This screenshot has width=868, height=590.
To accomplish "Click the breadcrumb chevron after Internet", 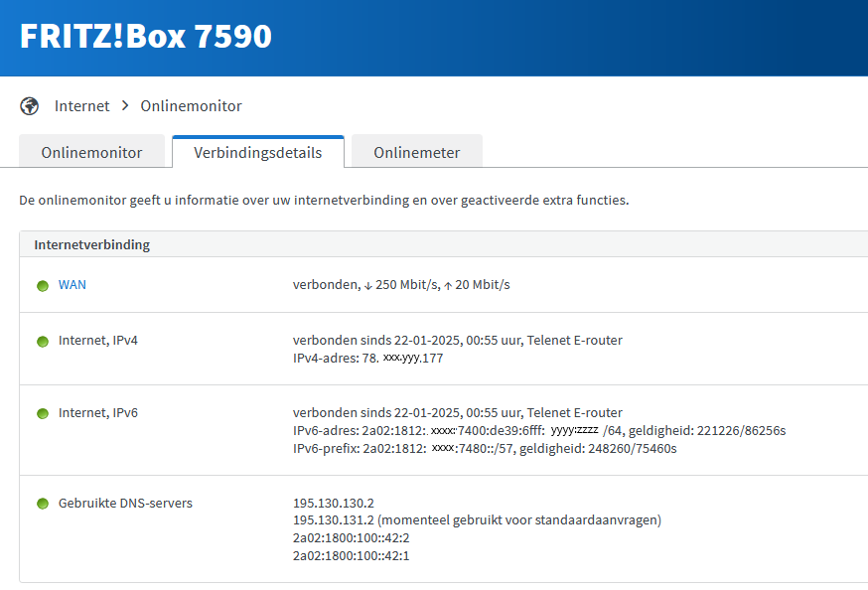I will 125,106.
